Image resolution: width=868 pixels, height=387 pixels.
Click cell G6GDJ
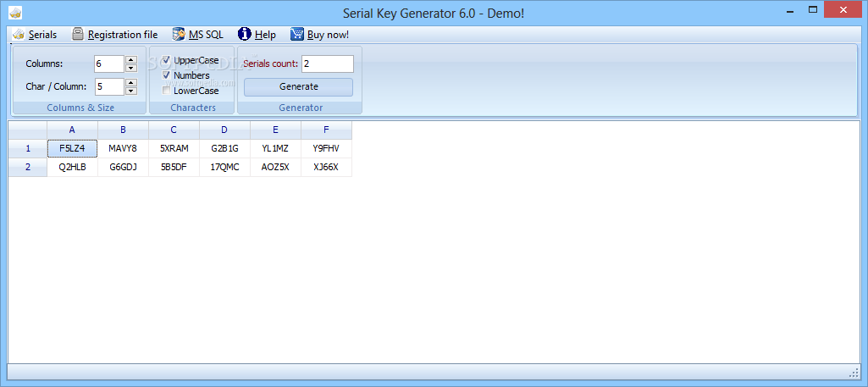[x=123, y=167]
